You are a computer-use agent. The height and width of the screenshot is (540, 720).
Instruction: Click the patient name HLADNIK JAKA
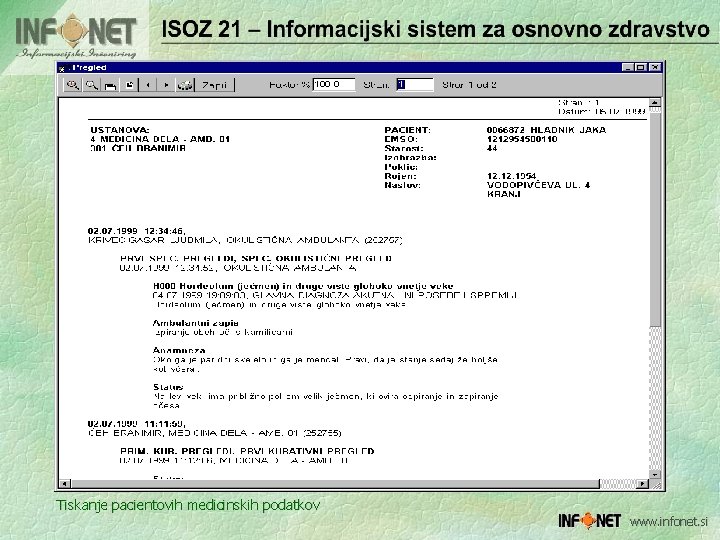(568, 130)
